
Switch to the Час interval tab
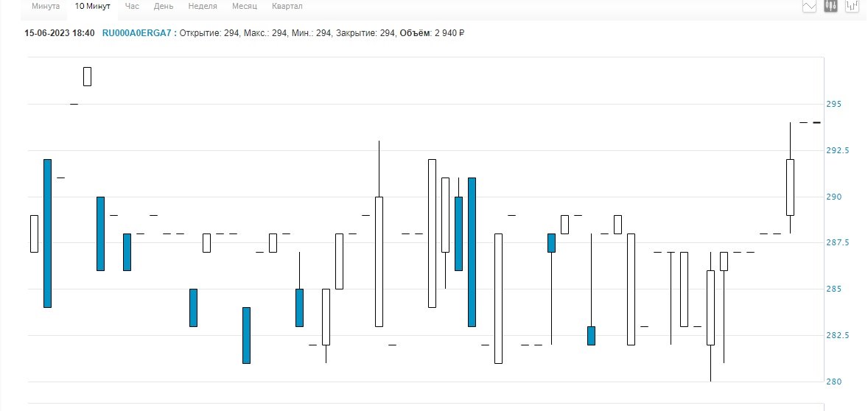click(132, 6)
